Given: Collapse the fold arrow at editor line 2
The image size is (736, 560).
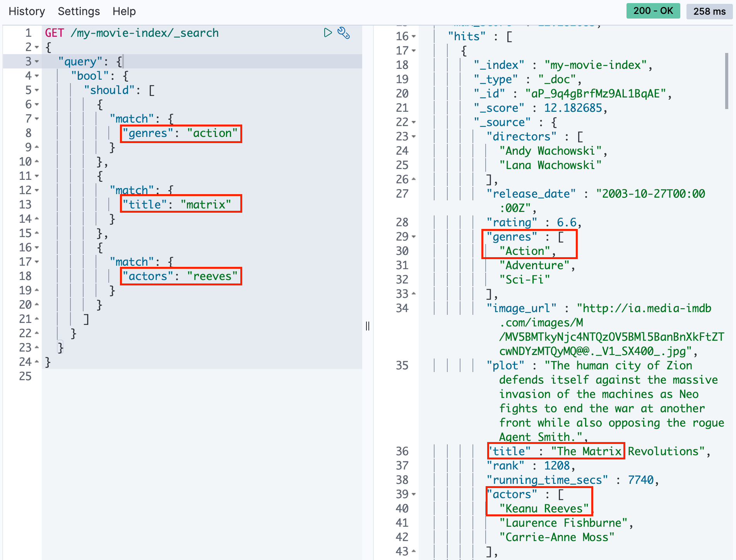Looking at the screenshot, I should (37, 47).
